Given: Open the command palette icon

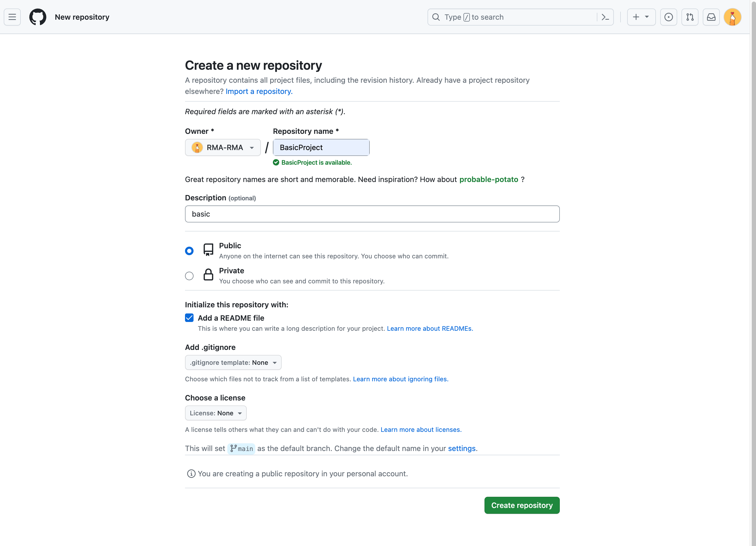Looking at the screenshot, I should pyautogui.click(x=605, y=17).
